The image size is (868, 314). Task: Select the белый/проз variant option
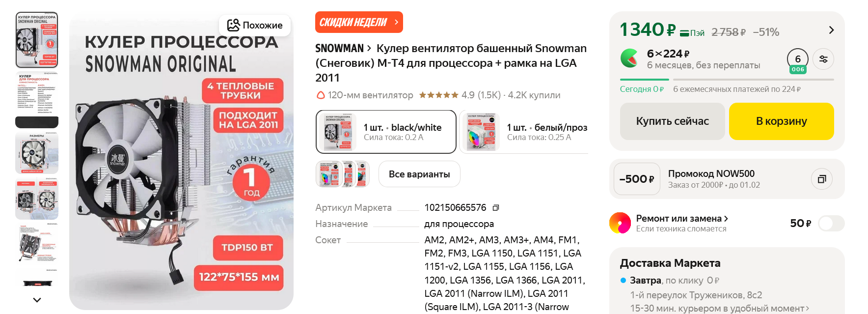tap(524, 132)
